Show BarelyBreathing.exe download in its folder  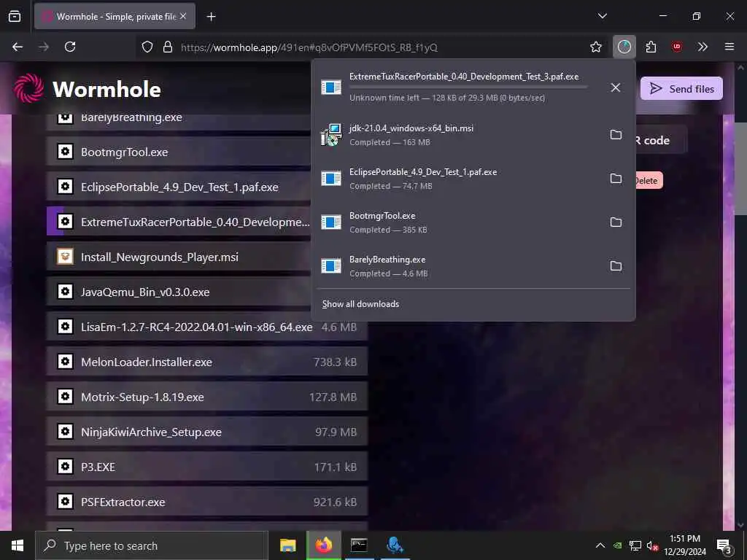616,266
